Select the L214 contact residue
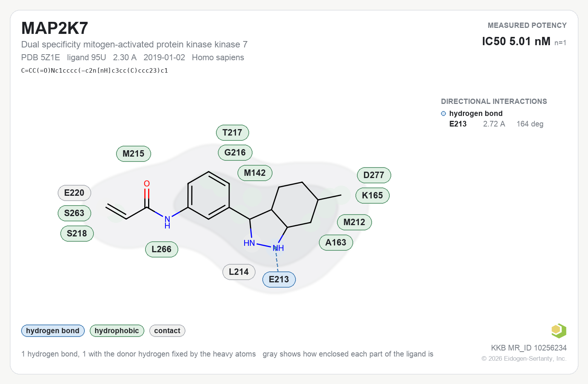Screen dimensions: 588x384 click(239, 272)
